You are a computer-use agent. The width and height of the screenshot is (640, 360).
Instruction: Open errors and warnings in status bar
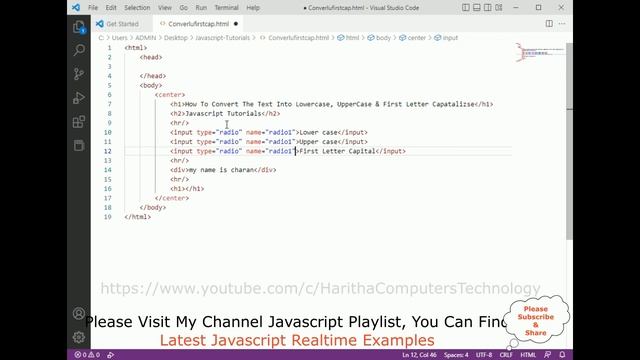87,355
